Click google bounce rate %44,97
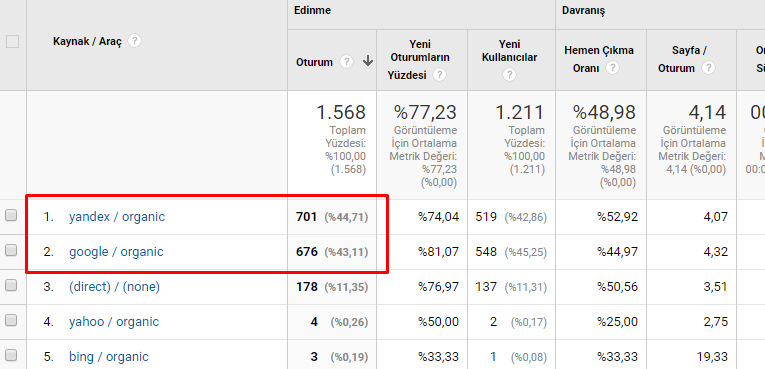This screenshot has height=369, width=765. point(617,252)
